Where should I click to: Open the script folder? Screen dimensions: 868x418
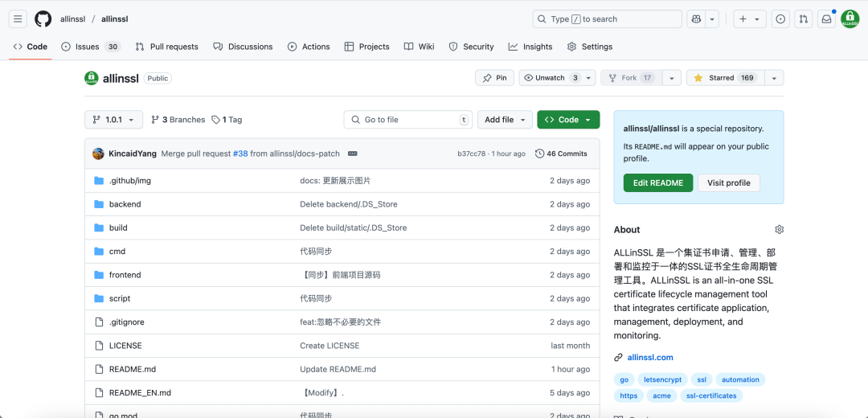point(120,298)
